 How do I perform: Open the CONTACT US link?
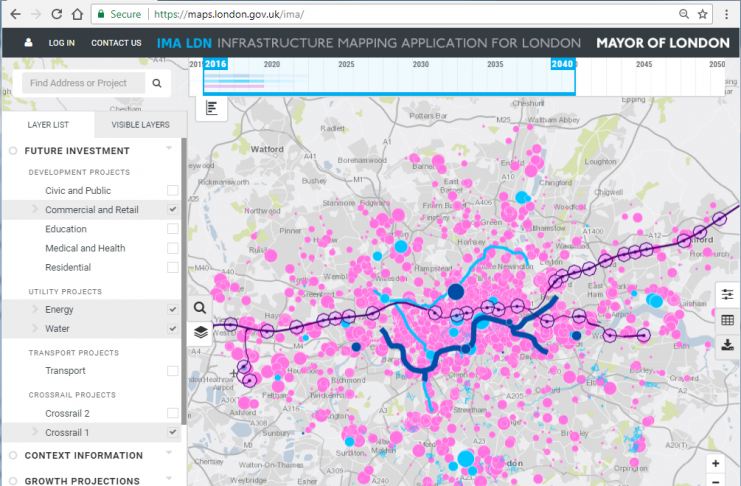pos(116,43)
